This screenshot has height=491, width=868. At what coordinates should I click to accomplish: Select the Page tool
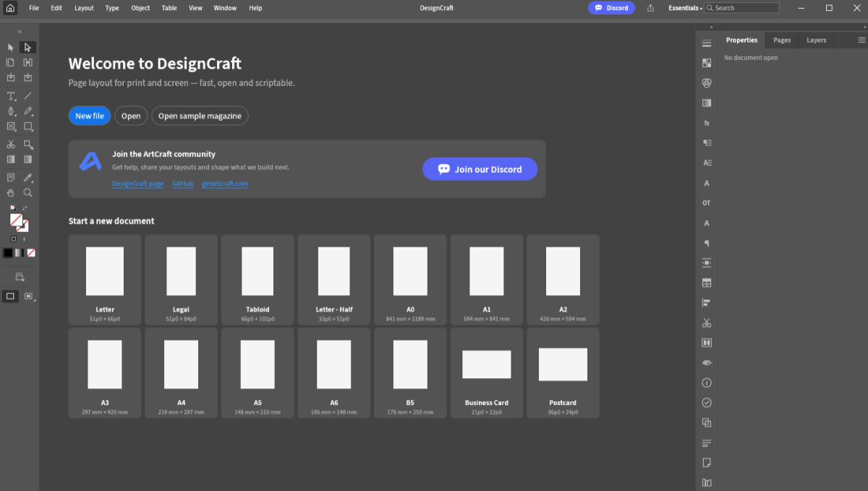[x=11, y=62]
